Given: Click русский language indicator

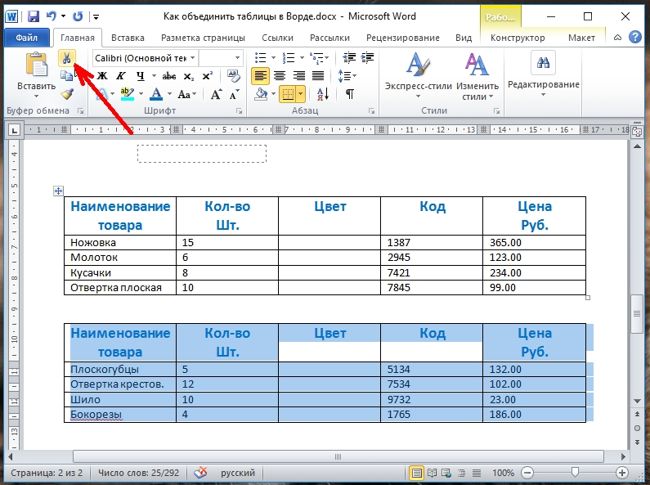Looking at the screenshot, I should coord(238,473).
